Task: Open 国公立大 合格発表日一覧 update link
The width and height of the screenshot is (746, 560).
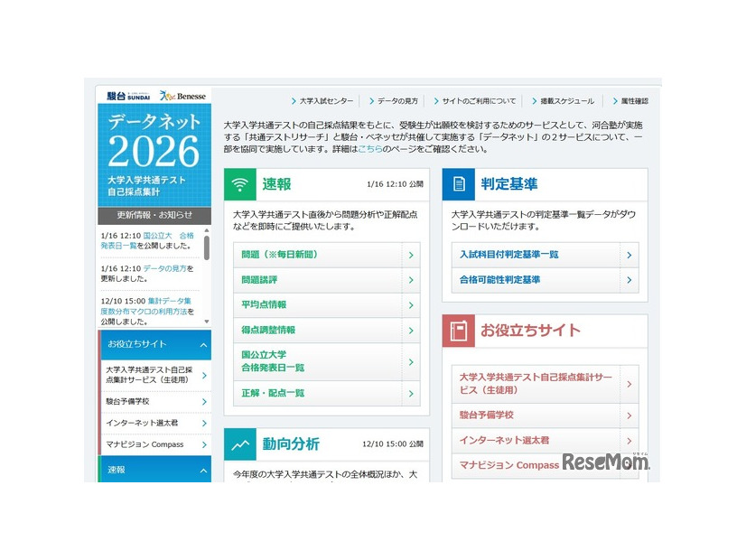Action: pyautogui.click(x=154, y=242)
